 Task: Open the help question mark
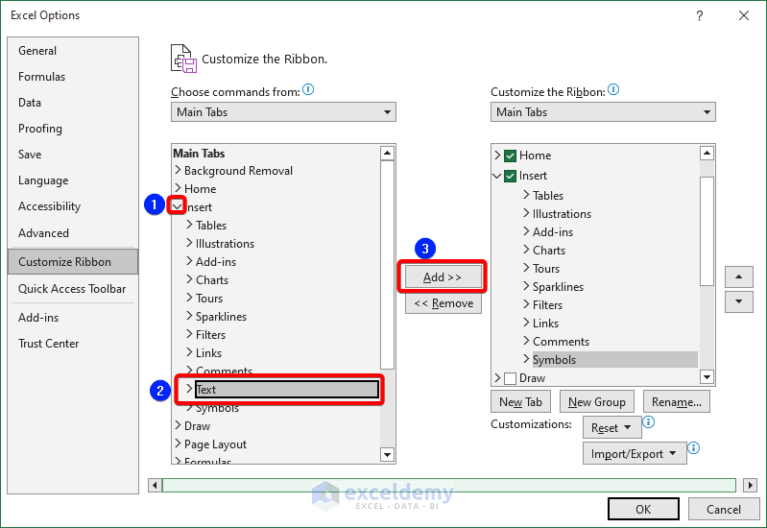tap(699, 16)
